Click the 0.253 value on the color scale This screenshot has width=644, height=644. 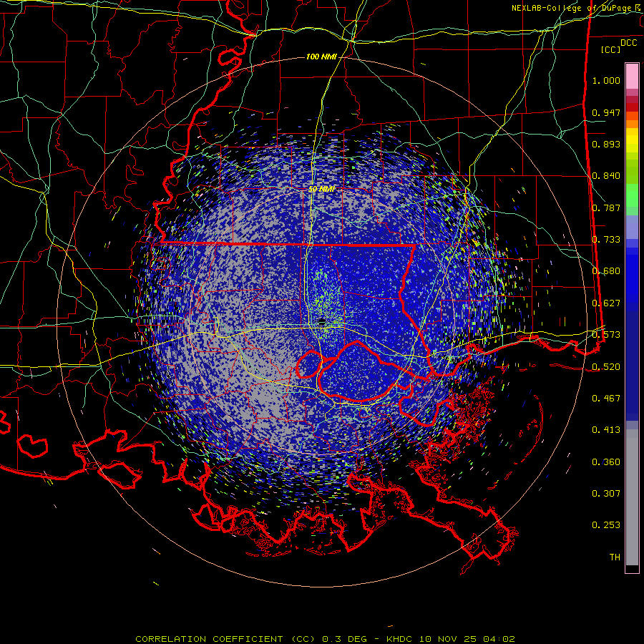coord(606,525)
